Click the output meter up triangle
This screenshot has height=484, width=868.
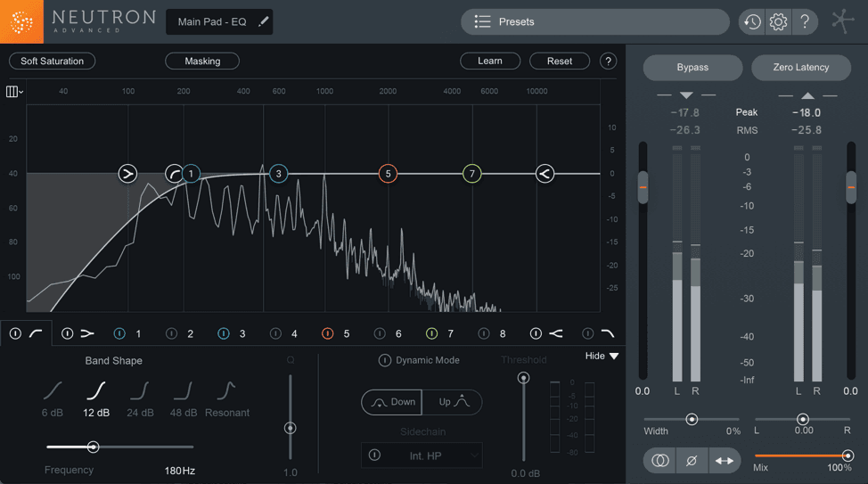[807, 95]
